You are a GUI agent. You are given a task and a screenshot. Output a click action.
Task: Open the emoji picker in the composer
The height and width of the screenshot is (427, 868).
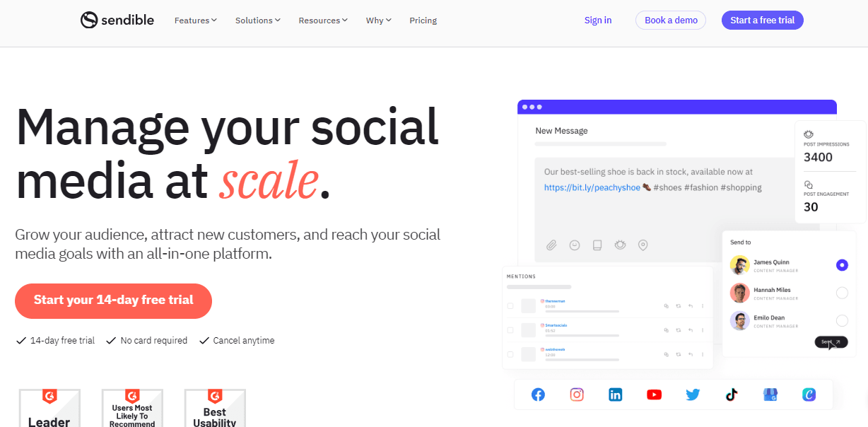pos(575,245)
